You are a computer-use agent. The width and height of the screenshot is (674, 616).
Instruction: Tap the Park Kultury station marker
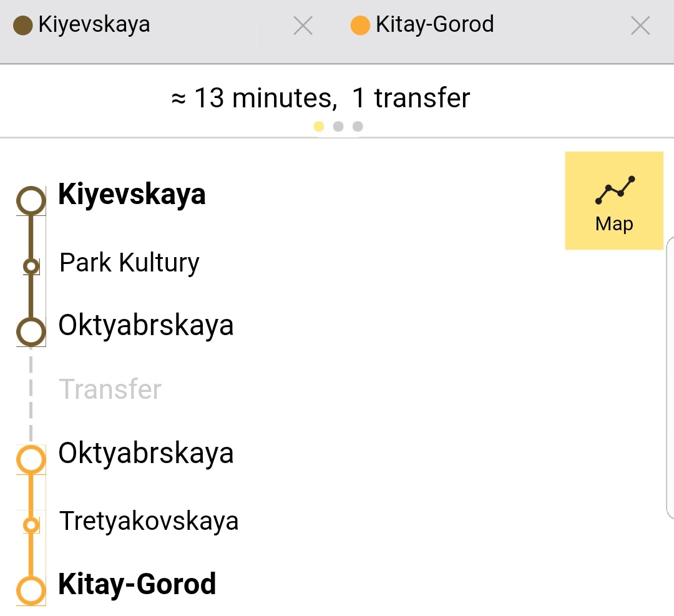31,266
